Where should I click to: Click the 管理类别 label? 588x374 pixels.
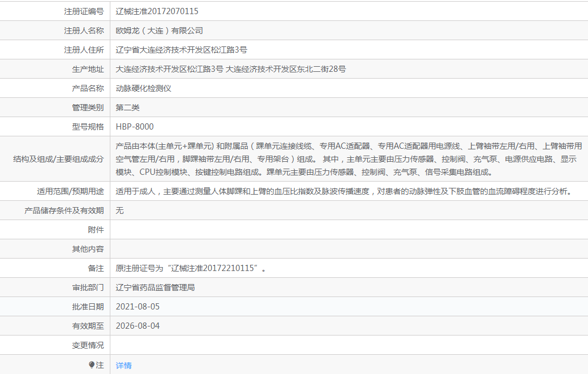click(x=88, y=108)
